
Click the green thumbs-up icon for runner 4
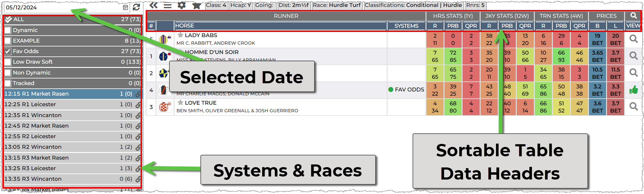coord(633,90)
